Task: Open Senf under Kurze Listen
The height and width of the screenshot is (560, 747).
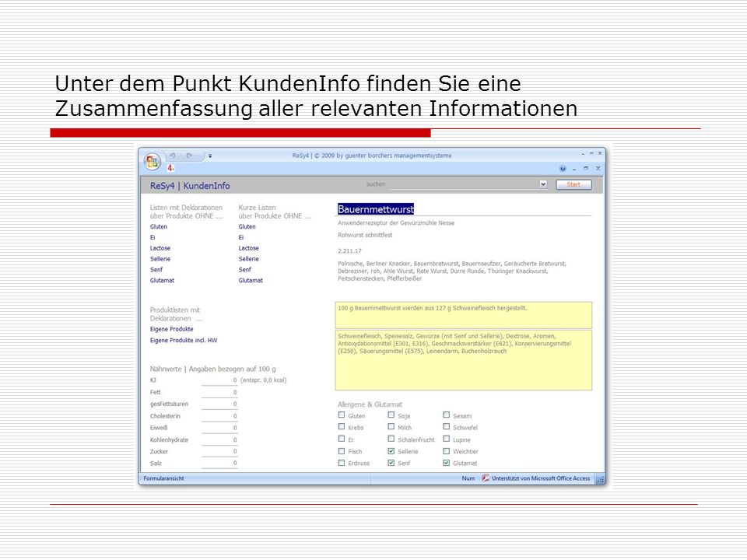Action: pyautogui.click(x=245, y=270)
